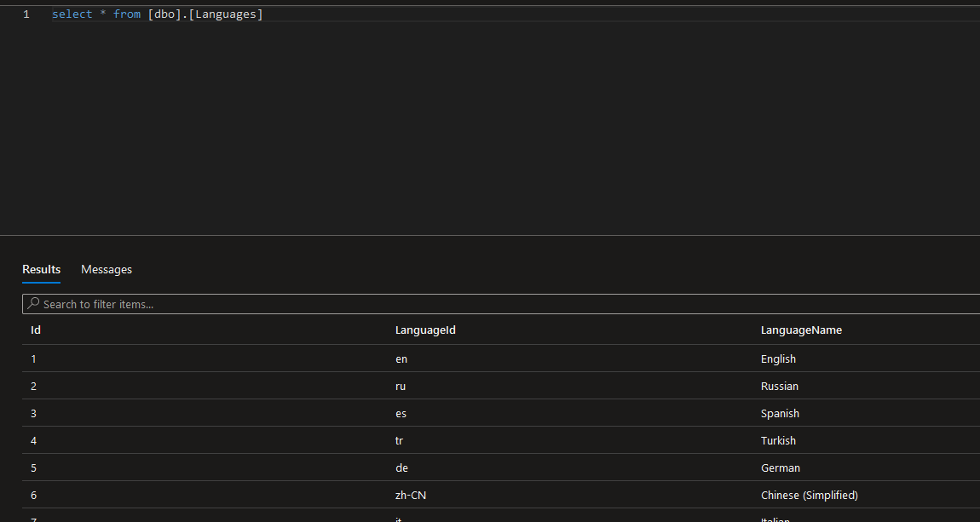Click the word 'select' in the query
980x522 pixels.
click(72, 14)
